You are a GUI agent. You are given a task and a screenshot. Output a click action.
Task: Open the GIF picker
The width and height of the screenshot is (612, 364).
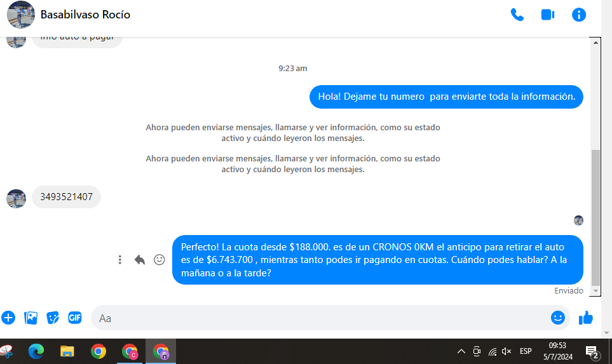pyautogui.click(x=75, y=318)
